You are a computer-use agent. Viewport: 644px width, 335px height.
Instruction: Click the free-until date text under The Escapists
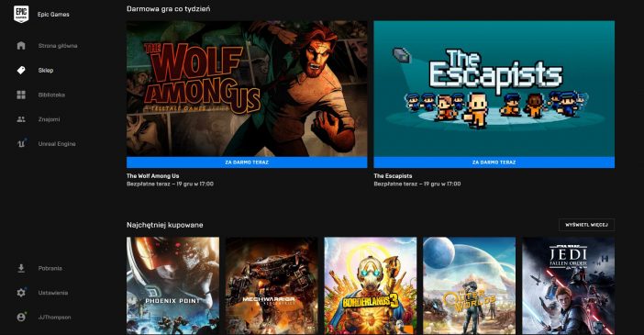(x=417, y=184)
